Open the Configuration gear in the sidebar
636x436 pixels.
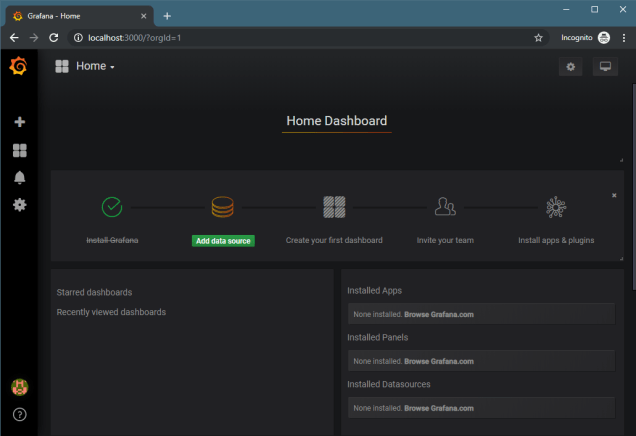[x=19, y=205]
